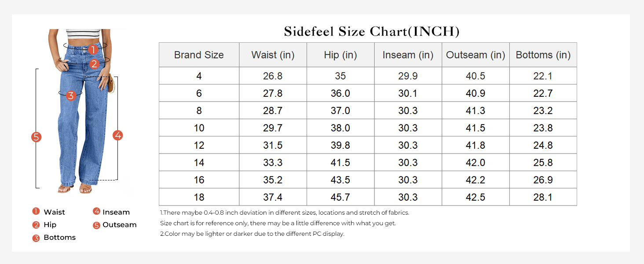Screen dimensions: 644x264
Task: Click the legend's number 3 icon next to Bottoms
Action: [36, 238]
